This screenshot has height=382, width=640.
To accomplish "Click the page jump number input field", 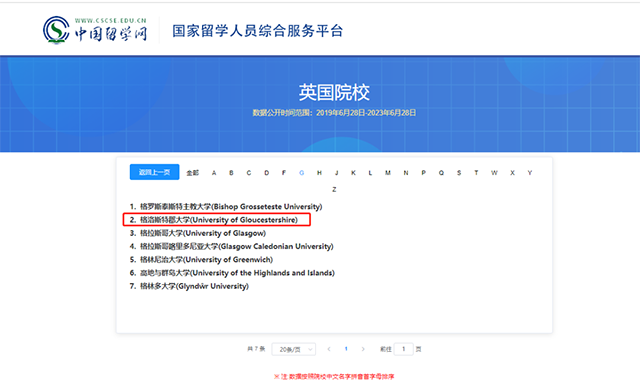I will click(403, 349).
